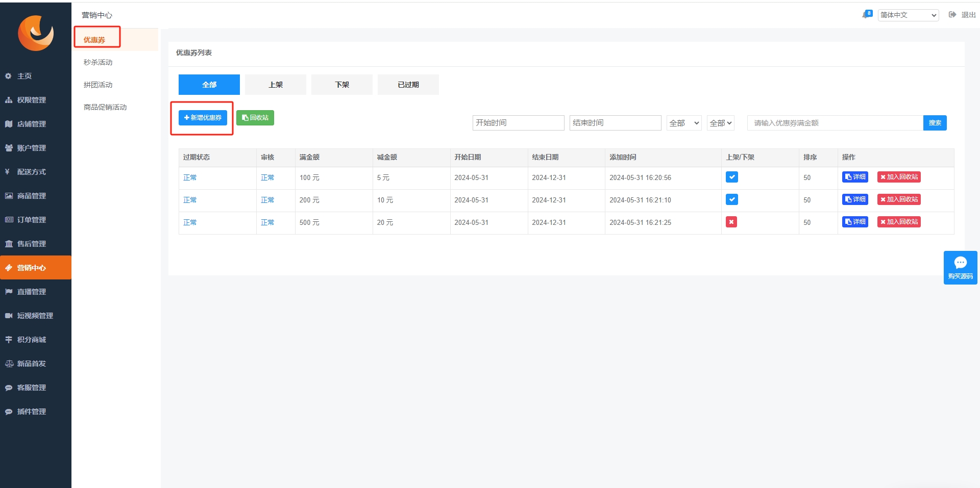
Task: Switch to the 下架 tab
Action: pyautogui.click(x=342, y=85)
